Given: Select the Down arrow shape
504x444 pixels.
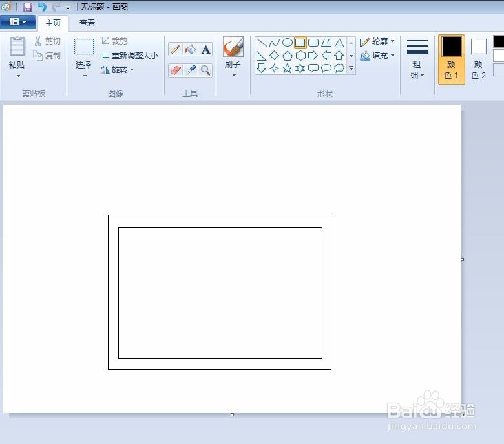Looking at the screenshot, I should tap(261, 68).
